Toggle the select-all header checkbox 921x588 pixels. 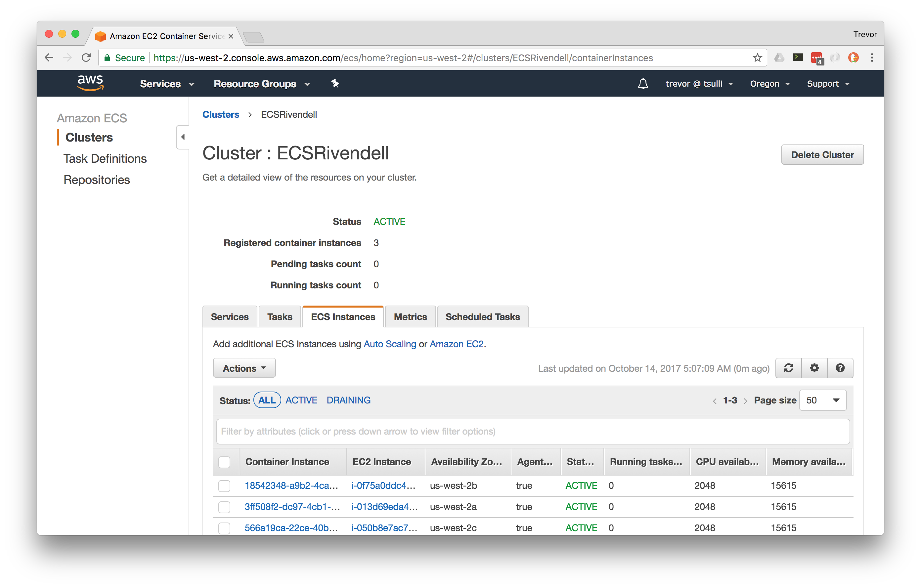point(224,462)
